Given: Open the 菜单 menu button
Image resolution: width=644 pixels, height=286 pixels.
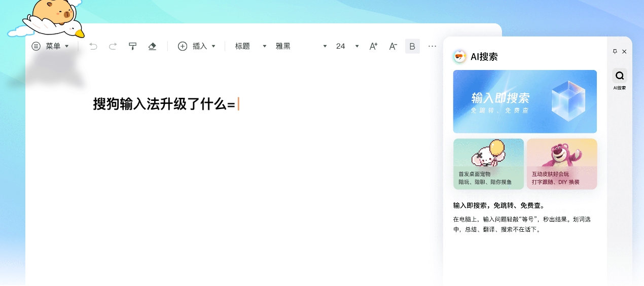Looking at the screenshot, I should pyautogui.click(x=50, y=46).
